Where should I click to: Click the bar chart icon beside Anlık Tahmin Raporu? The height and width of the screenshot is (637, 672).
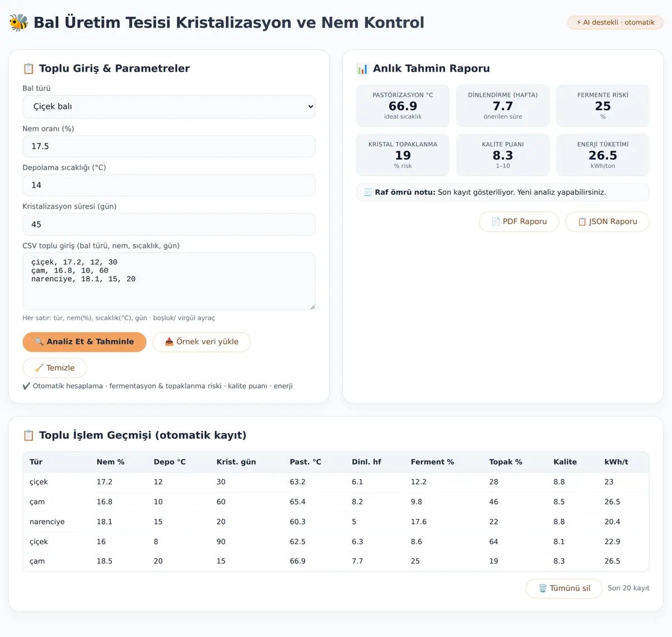tap(362, 68)
